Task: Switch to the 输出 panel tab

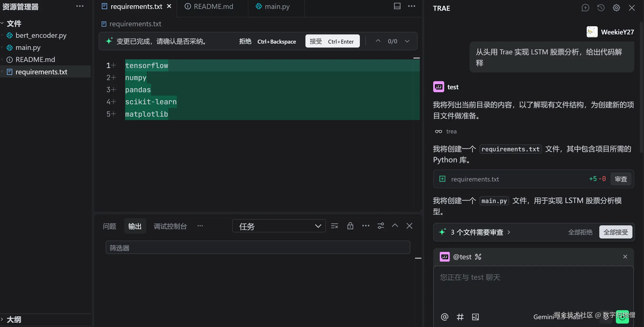Action: click(x=135, y=226)
